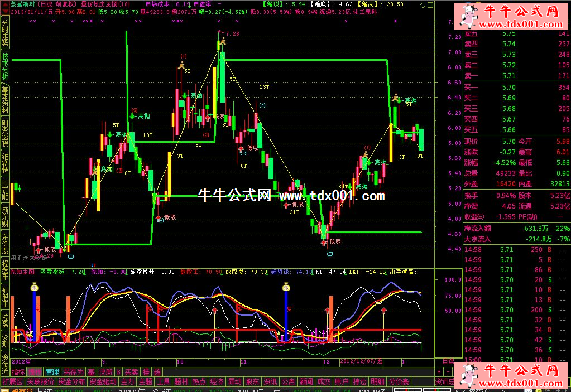Image resolution: width=571 pixels, height=392 pixels.
Task: Click the 买五 row in order book
Action: point(517,130)
